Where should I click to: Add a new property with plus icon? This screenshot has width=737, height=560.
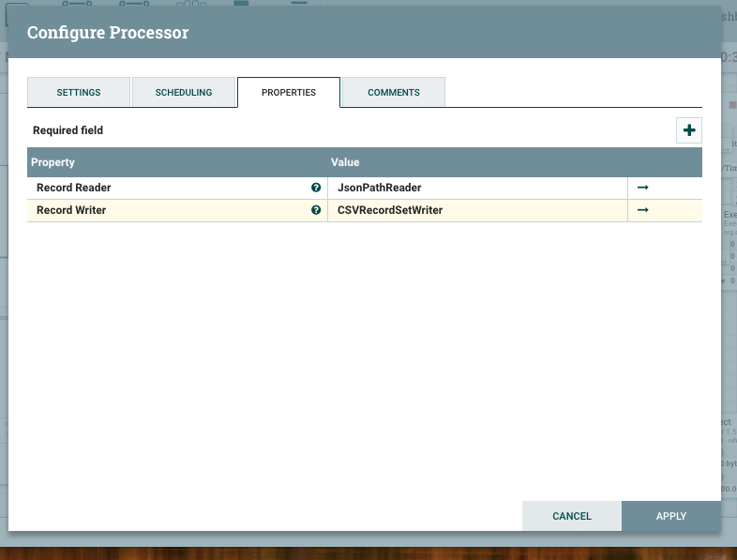pyautogui.click(x=689, y=130)
